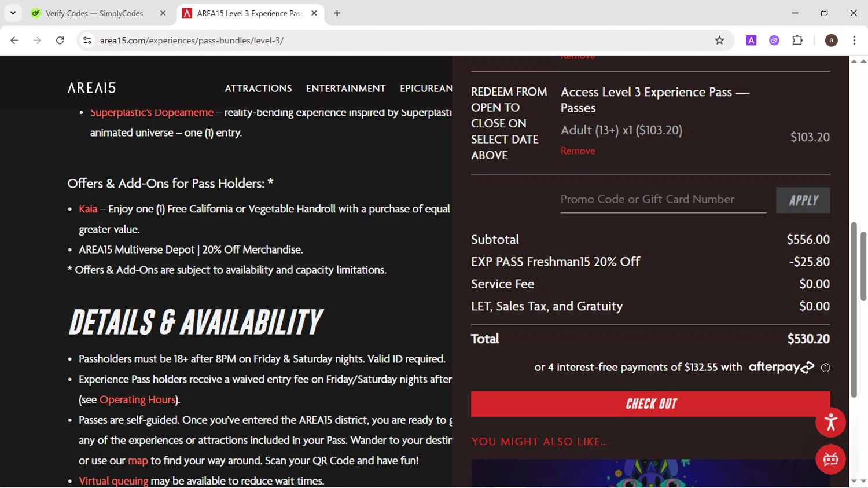Open the Operating Hours link
Viewport: 868px width, 488px height.
click(137, 400)
